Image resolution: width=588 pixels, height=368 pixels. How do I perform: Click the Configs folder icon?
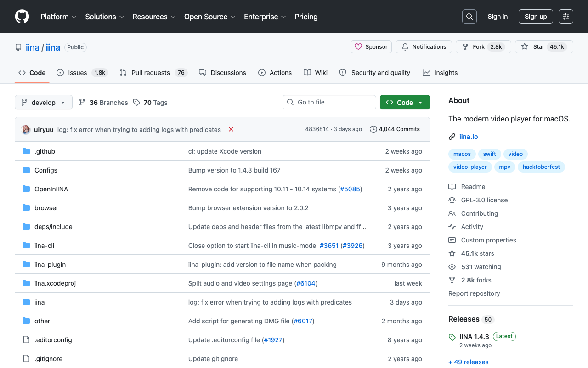pos(26,170)
